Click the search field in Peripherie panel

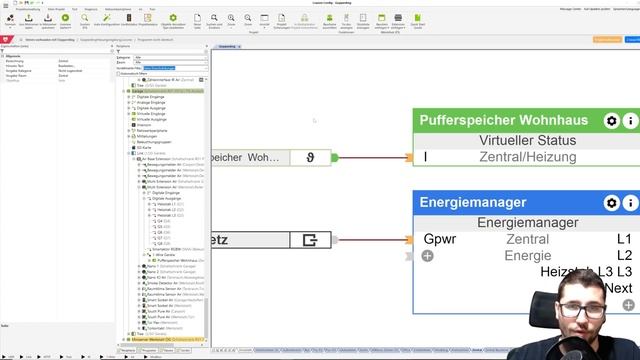[162, 52]
